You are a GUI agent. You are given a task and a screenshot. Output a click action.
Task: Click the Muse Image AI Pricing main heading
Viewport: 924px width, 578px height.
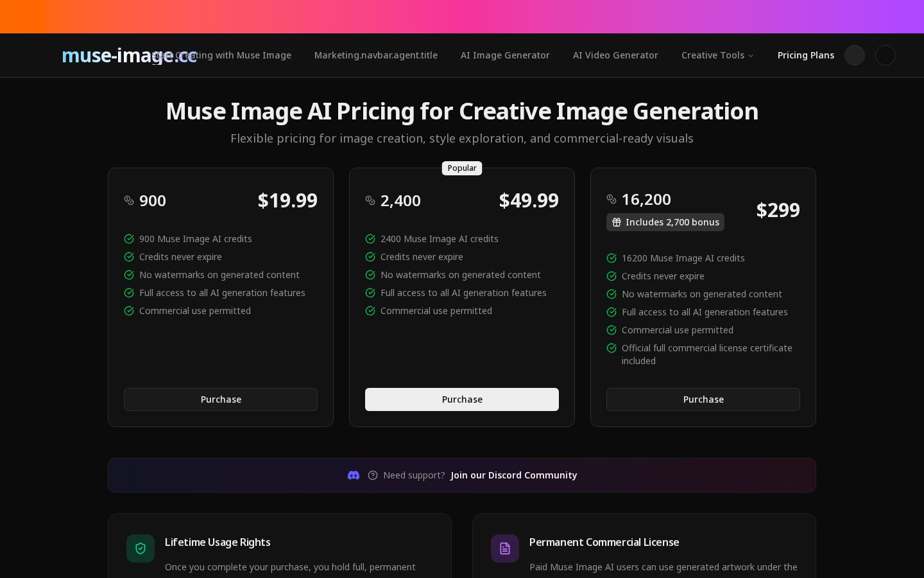click(x=462, y=111)
